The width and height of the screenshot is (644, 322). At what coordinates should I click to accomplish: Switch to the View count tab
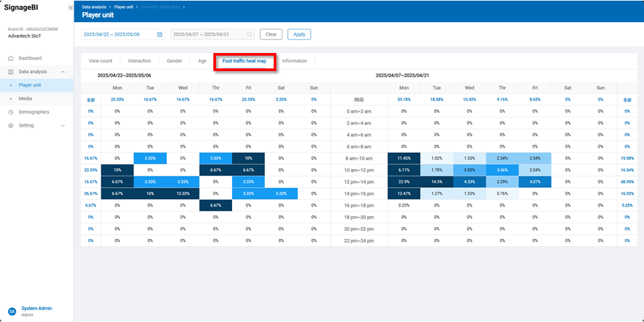coord(101,61)
